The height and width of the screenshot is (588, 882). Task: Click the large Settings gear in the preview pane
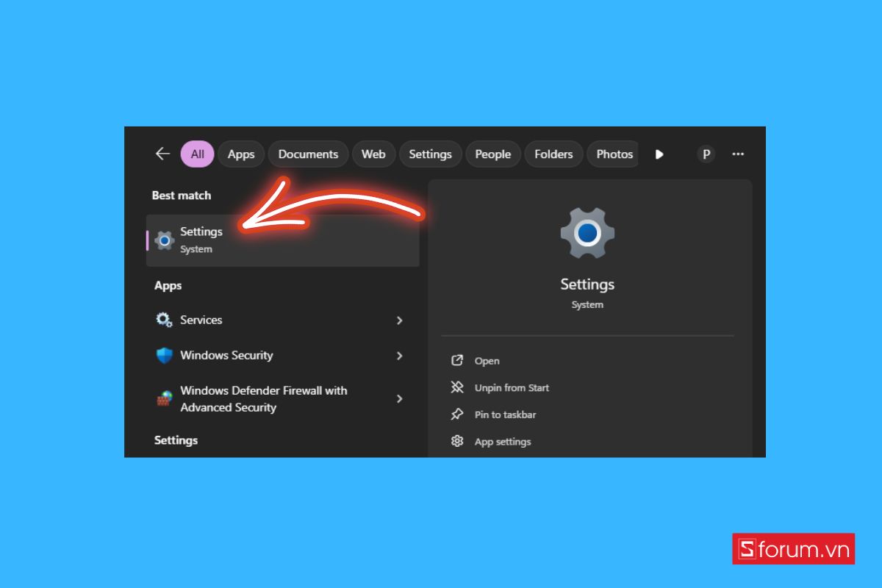(587, 234)
